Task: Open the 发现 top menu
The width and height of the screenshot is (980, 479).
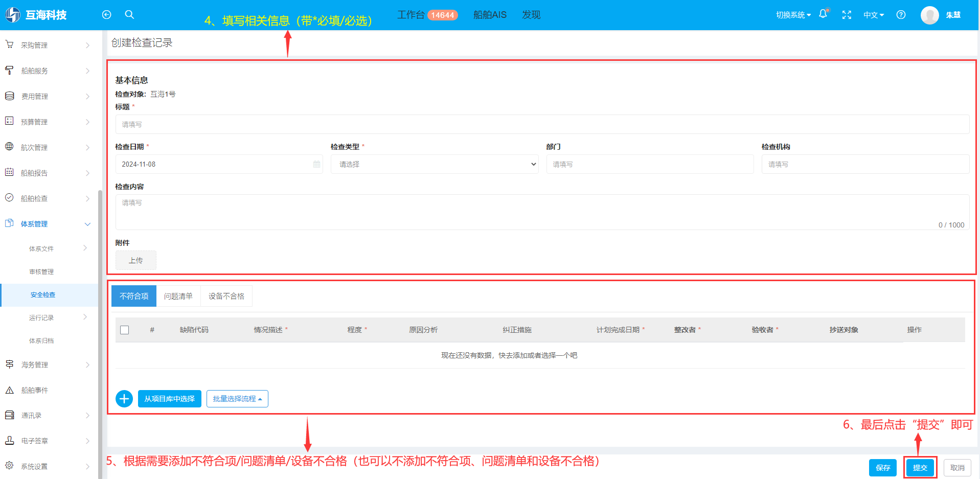Action: [531, 15]
